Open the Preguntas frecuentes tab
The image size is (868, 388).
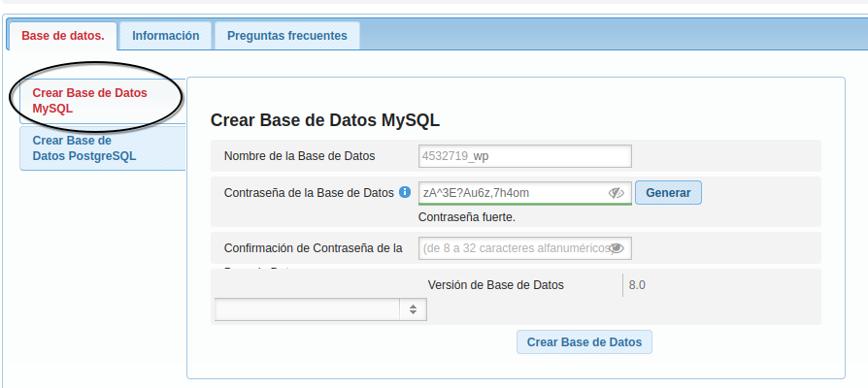click(x=286, y=36)
